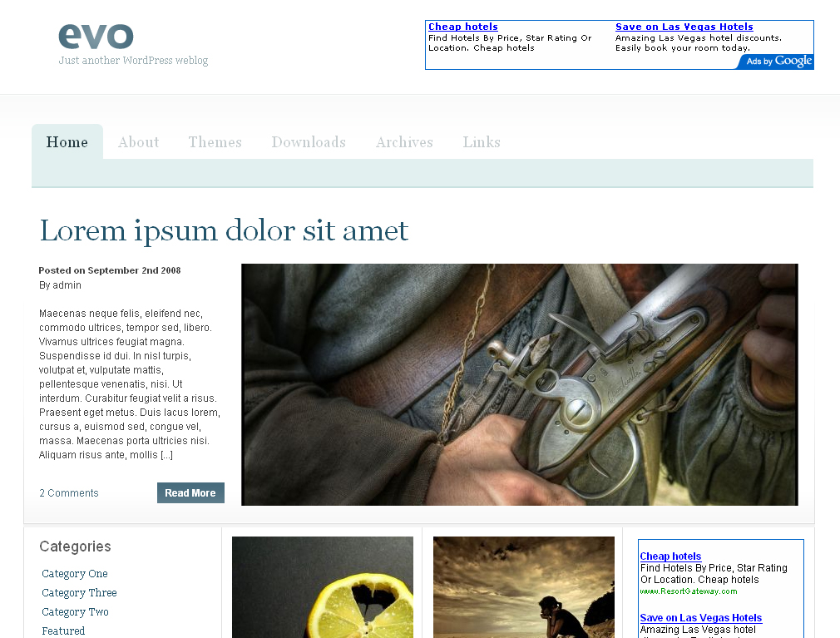The width and height of the screenshot is (840, 638).
Task: Select Category One in Categories
Action: click(75, 574)
